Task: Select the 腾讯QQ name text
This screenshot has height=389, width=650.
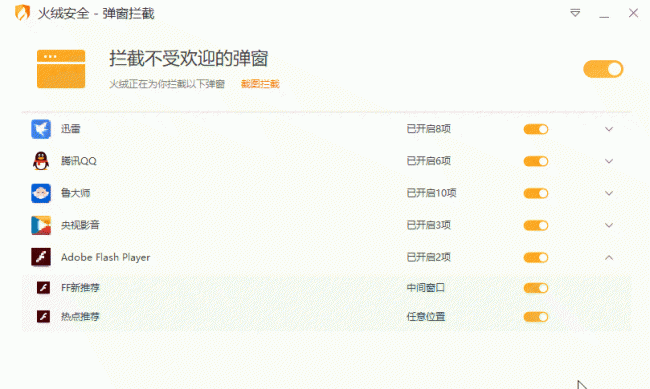Action: (79, 161)
